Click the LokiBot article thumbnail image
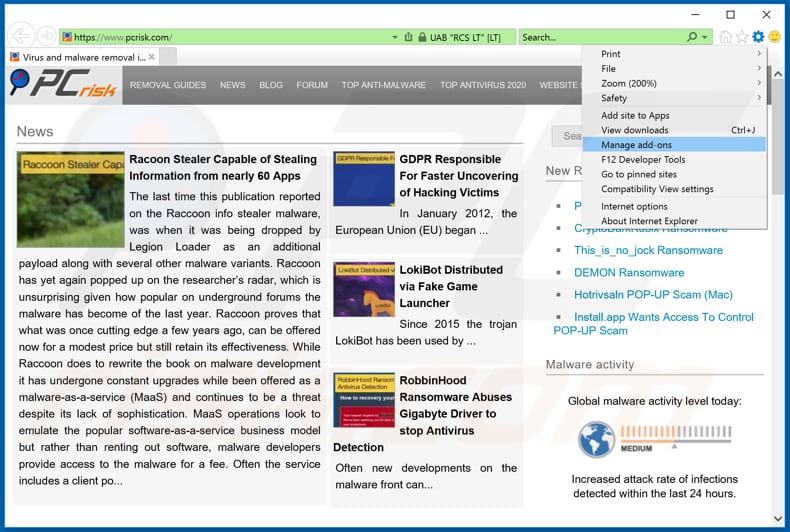This screenshot has height=532, width=790. [364, 290]
